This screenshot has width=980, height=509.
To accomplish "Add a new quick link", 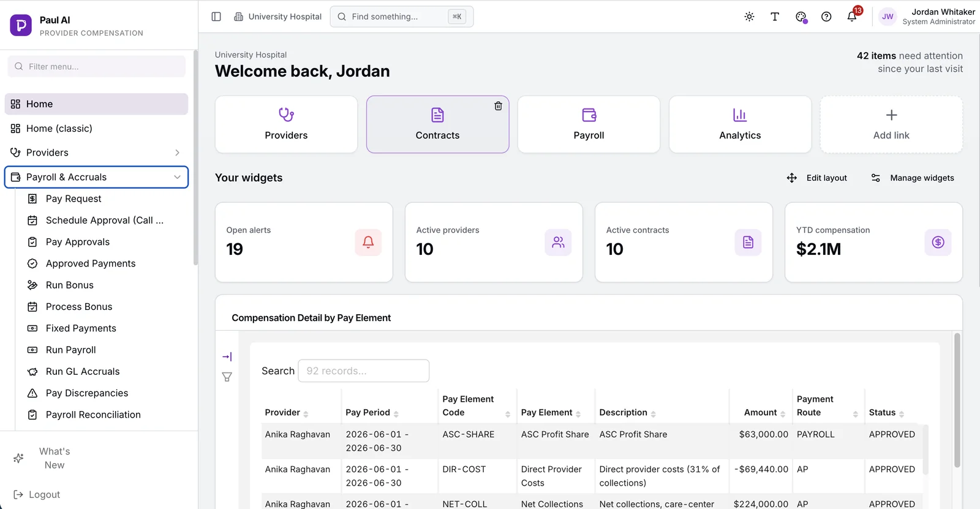I will pos(891,124).
